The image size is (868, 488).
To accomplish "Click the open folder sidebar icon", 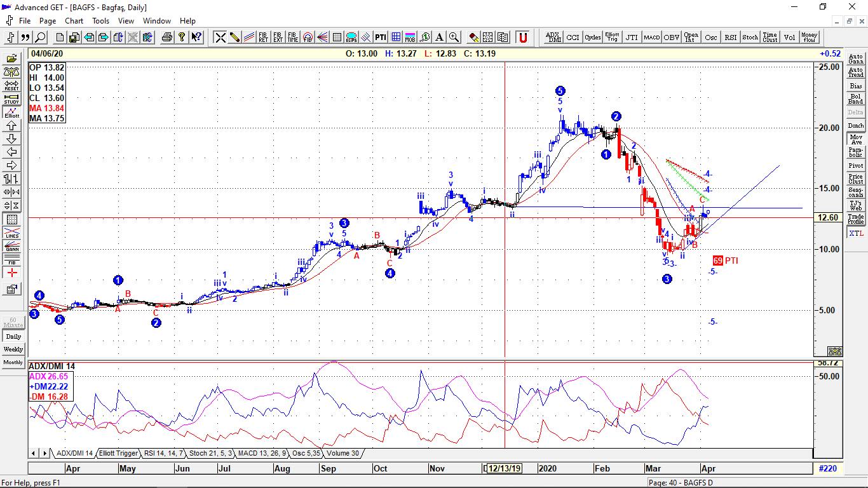I will [11, 58].
